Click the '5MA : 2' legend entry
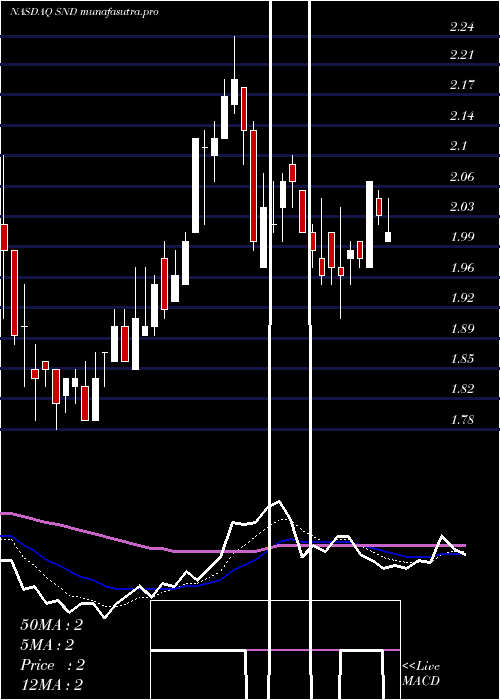Screen dimensions: 500x700 pyautogui.click(x=47, y=645)
